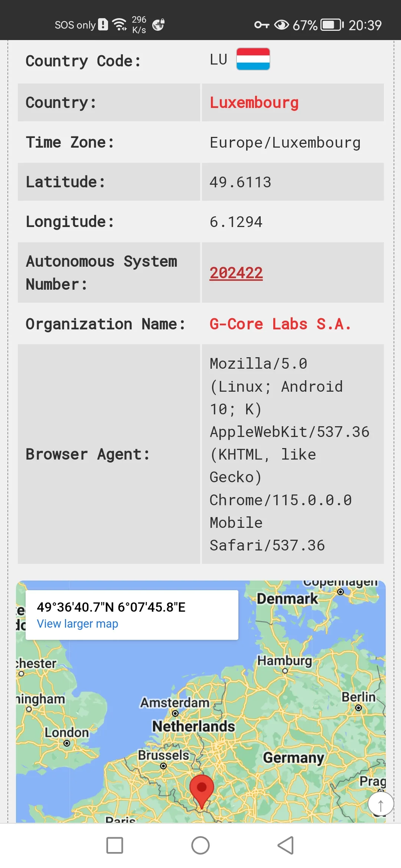The image size is (401, 868).
Task: Tap the Netherlands label on the map
Action: [193, 726]
